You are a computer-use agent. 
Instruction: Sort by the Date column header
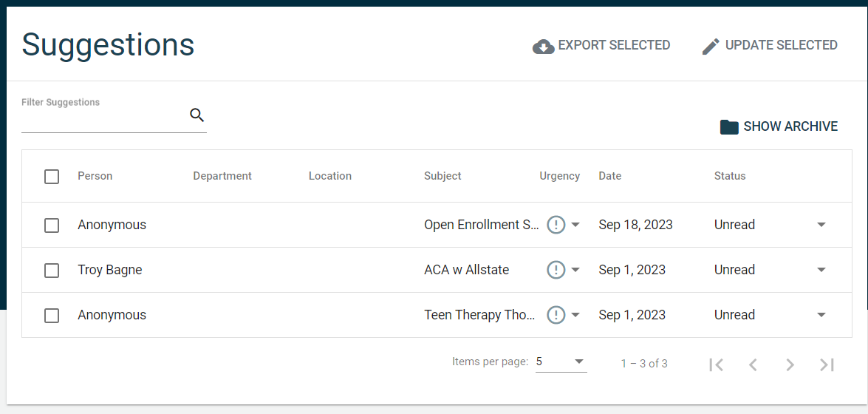[x=609, y=176]
